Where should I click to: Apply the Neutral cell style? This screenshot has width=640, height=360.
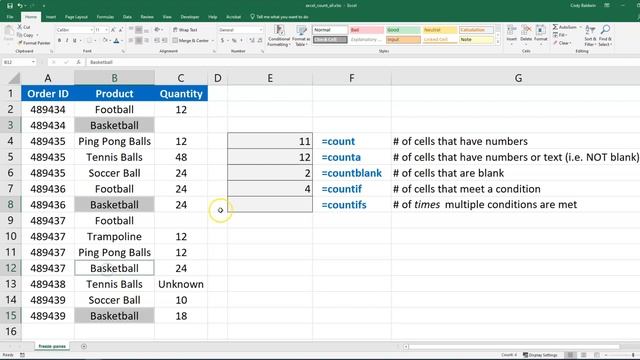pos(440,30)
